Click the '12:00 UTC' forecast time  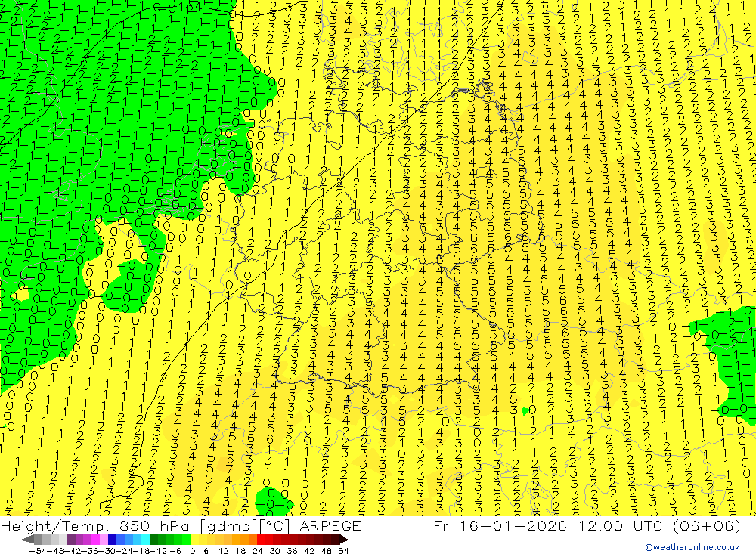(x=620, y=525)
